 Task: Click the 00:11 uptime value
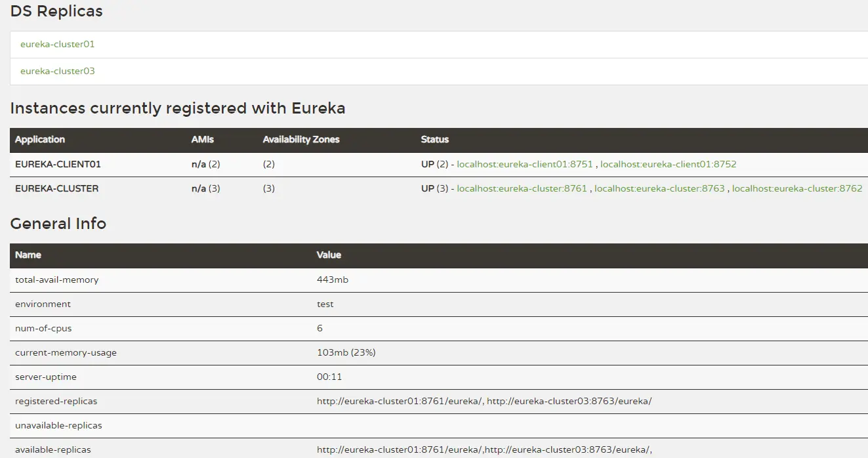329,377
